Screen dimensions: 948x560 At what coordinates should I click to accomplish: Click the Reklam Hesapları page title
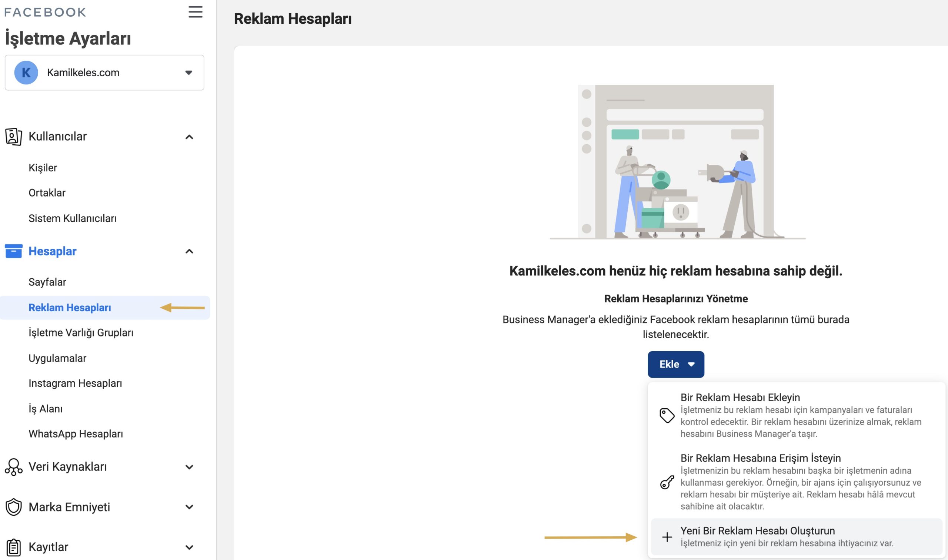pyautogui.click(x=293, y=19)
